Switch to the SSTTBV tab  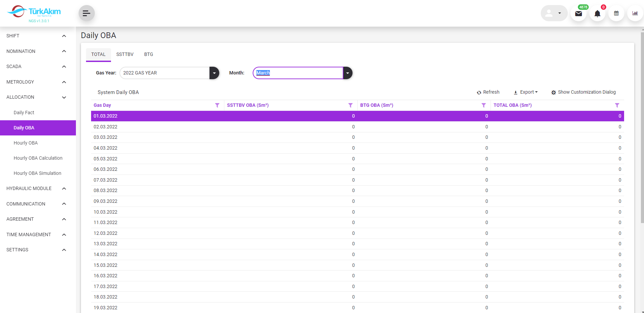click(x=125, y=55)
